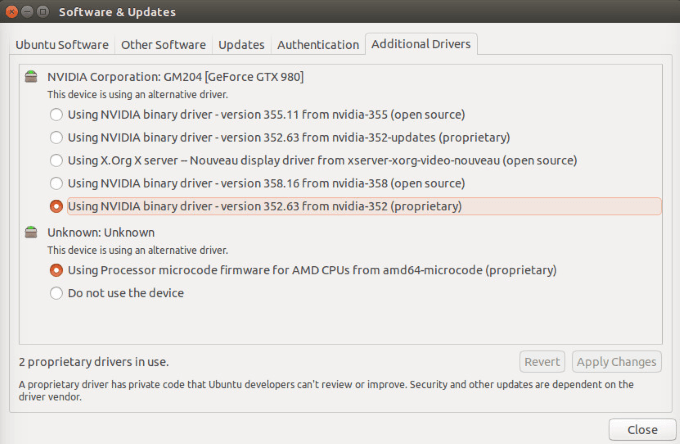Select NVIDIA 352.63 from nvidia-352-updates driver
680x444 pixels.
56,137
